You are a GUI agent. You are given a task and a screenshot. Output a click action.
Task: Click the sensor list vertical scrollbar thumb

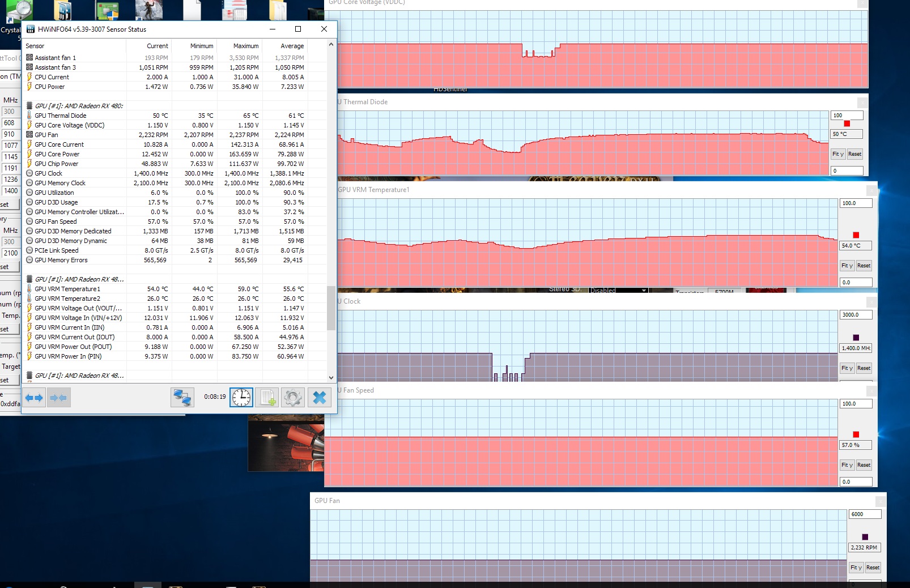tap(331, 308)
